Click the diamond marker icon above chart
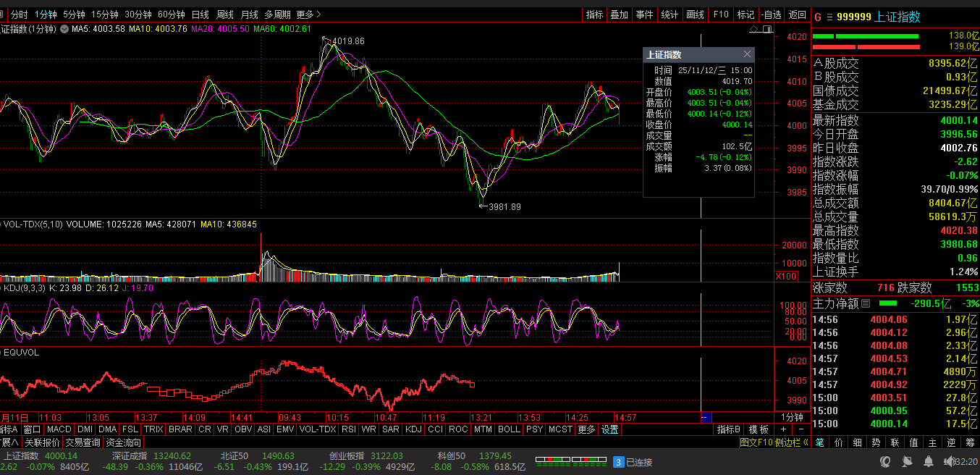Image resolution: width=980 pixels, height=475 pixels. 754,30
